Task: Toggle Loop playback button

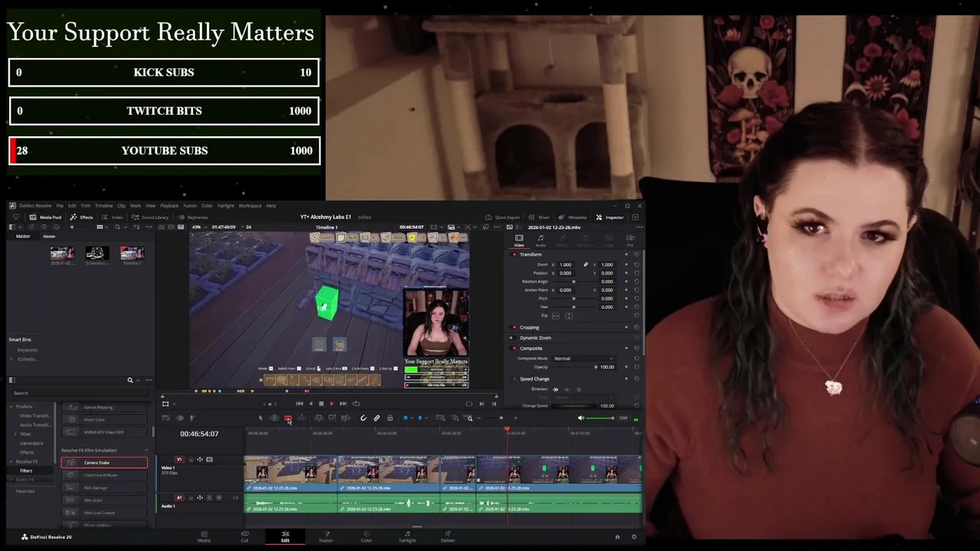Action: (x=355, y=403)
